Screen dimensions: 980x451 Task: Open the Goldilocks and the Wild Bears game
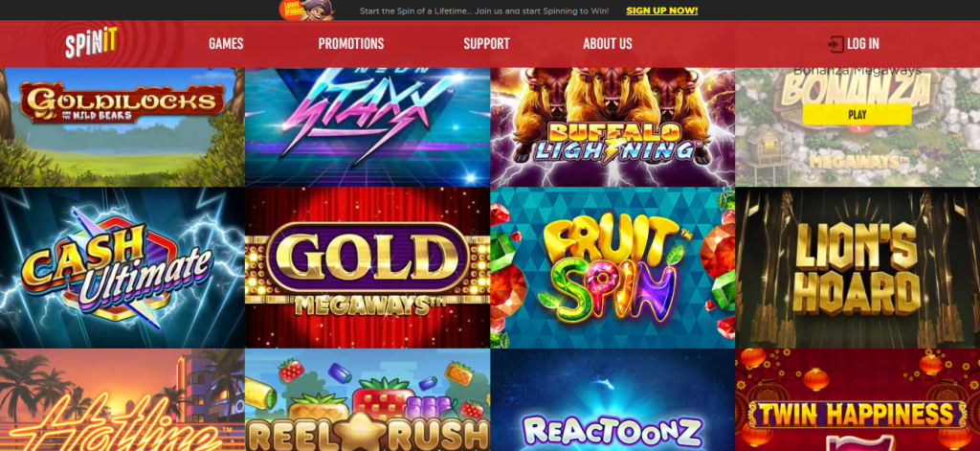click(x=122, y=127)
